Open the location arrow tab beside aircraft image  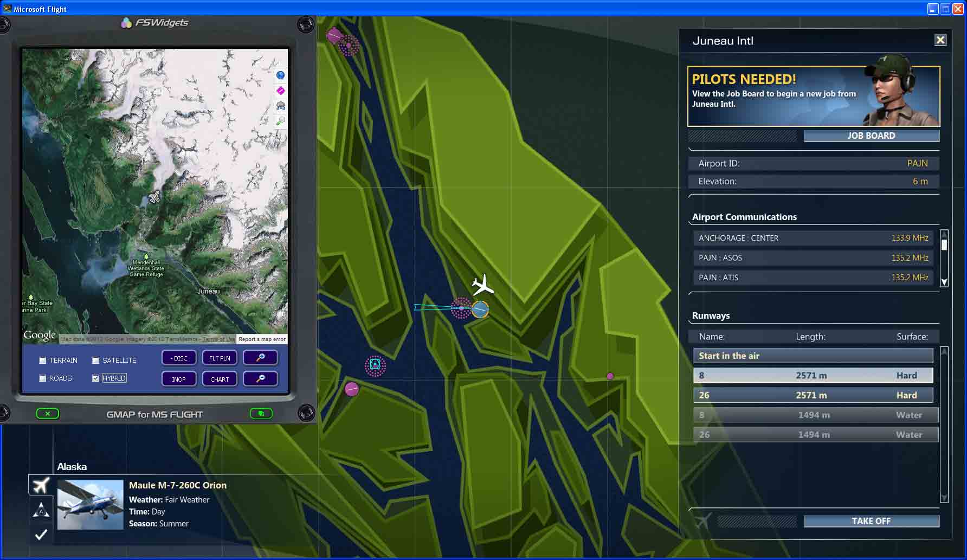click(x=41, y=510)
